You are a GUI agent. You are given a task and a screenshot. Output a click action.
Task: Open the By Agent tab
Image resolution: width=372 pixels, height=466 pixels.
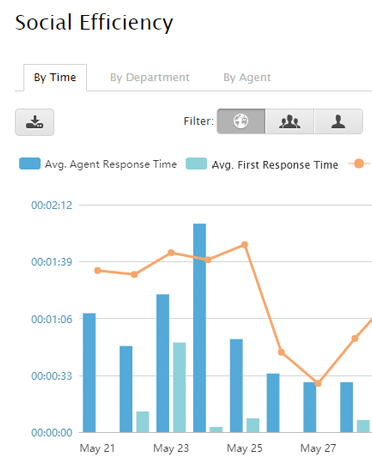[247, 77]
